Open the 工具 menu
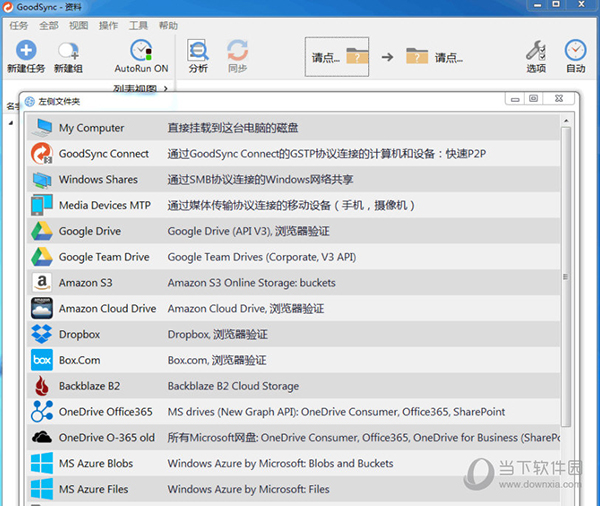The height and width of the screenshot is (506, 600). 138,26
